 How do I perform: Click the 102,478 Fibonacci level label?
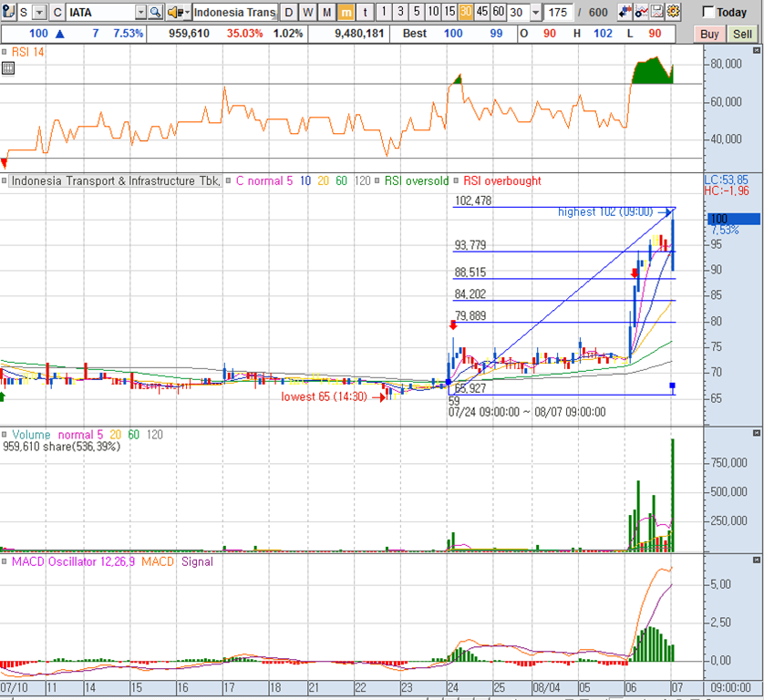[x=473, y=201]
